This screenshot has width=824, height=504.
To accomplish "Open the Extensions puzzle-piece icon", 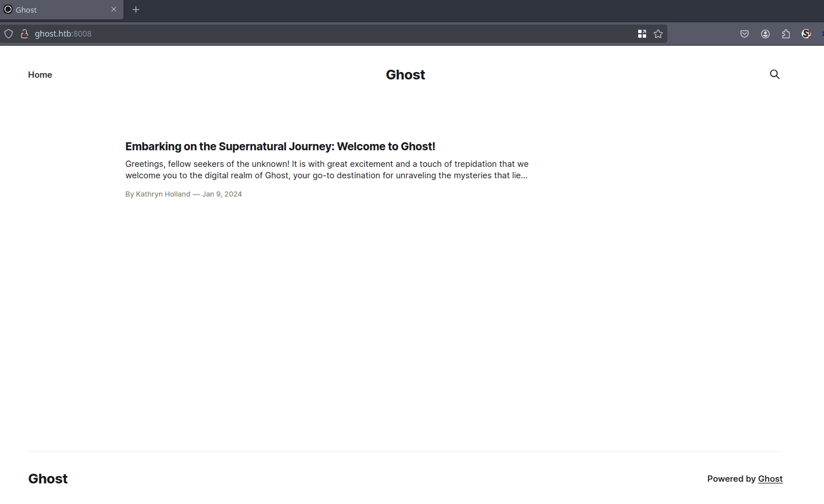I will (x=786, y=34).
